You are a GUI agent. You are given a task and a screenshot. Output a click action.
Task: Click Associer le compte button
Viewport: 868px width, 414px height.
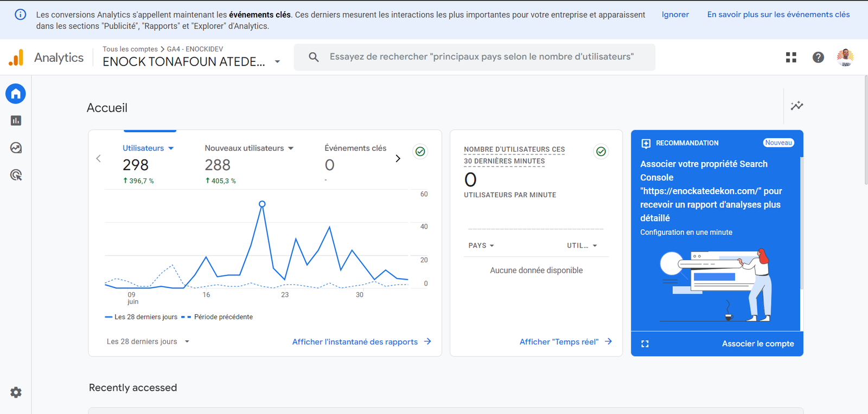[758, 344]
